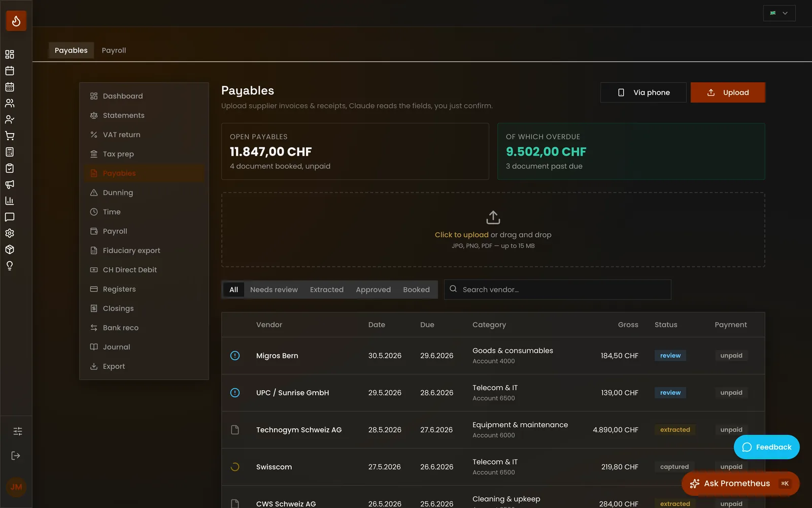Filter by Needs review
The width and height of the screenshot is (812, 508).
(274, 290)
